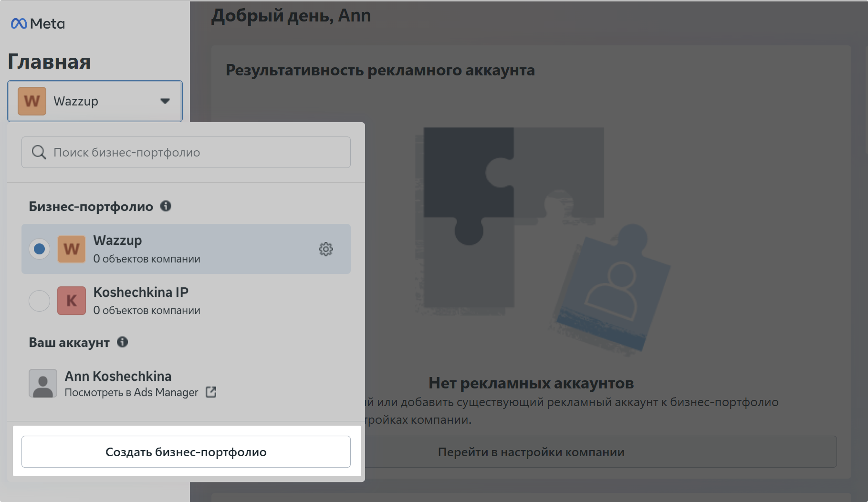
Task: Select the Koshechkina IP portfolio radio button
Action: [39, 301]
